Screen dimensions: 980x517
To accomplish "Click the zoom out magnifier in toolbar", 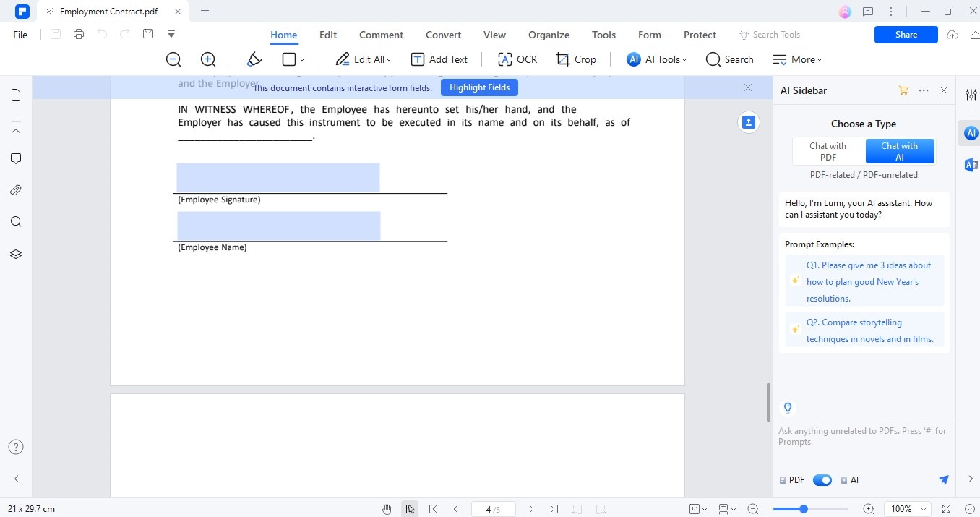I will pyautogui.click(x=173, y=59).
